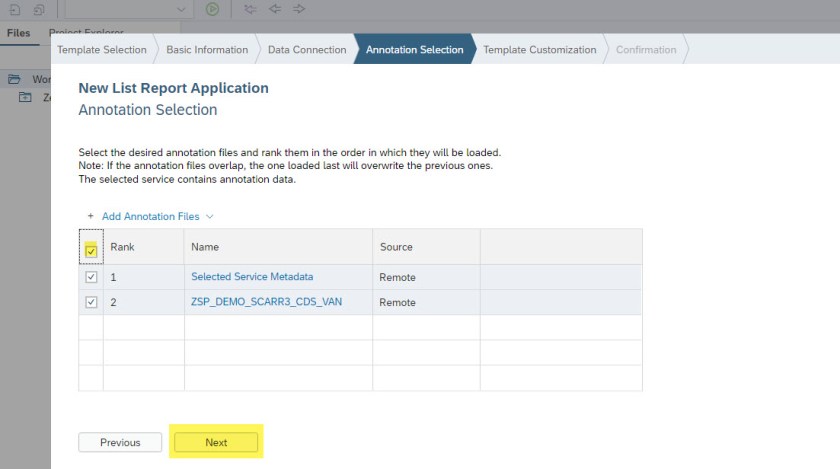Click the Next button
The height and width of the screenshot is (469, 840).
coord(216,442)
